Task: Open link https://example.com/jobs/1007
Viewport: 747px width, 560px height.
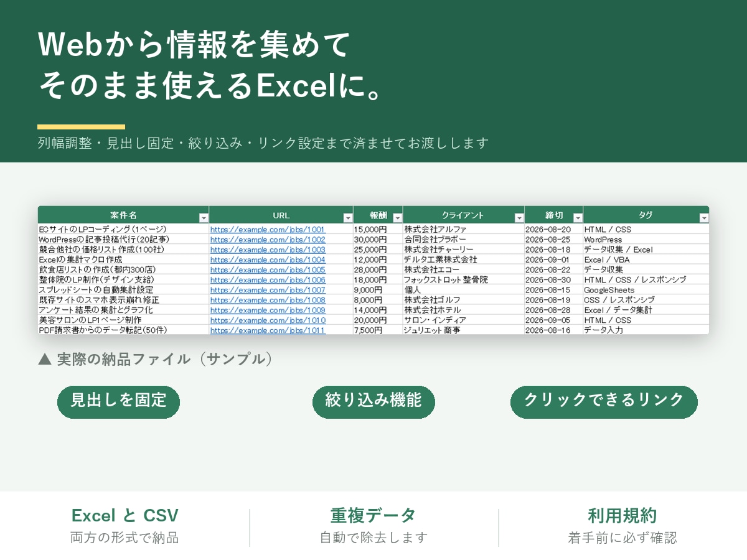Action: [268, 290]
